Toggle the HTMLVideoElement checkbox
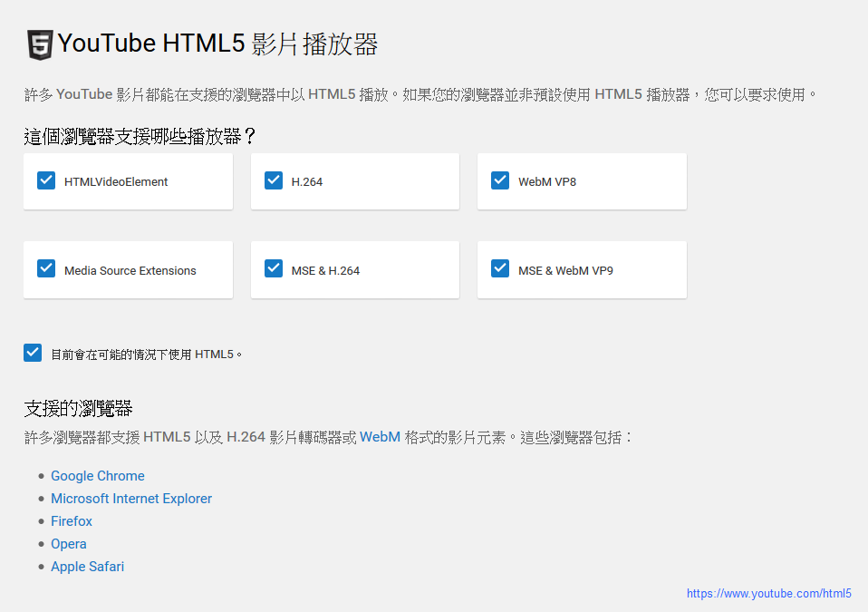Viewport: 868px width, 612px height. tap(46, 180)
